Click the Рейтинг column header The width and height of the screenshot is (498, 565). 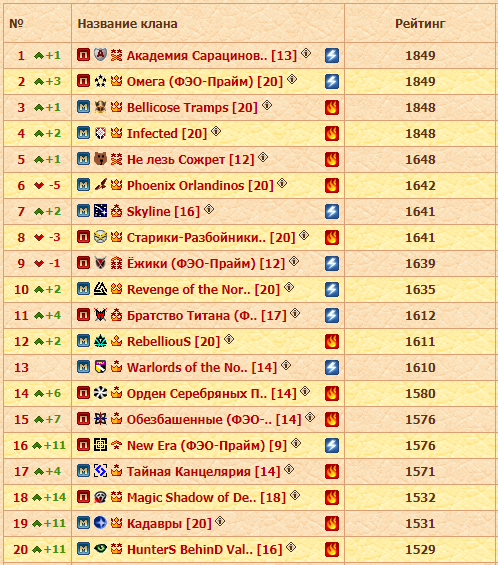pos(420,24)
